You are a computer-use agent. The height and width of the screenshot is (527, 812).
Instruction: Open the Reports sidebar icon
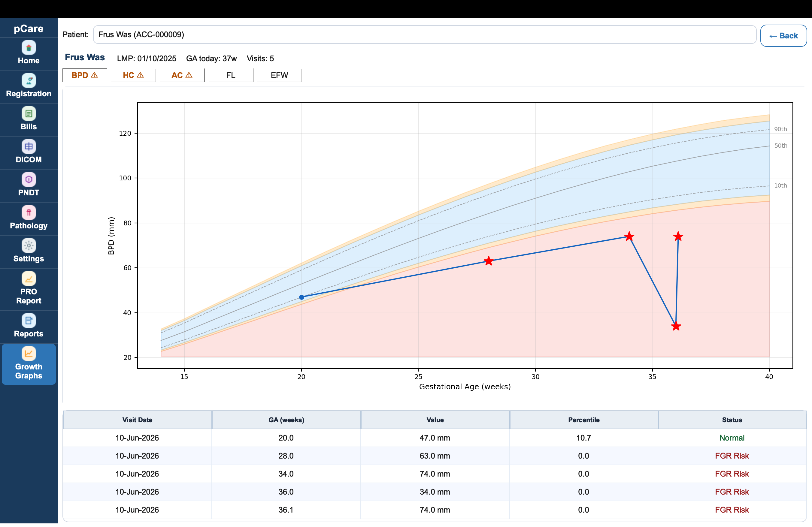pyautogui.click(x=29, y=321)
